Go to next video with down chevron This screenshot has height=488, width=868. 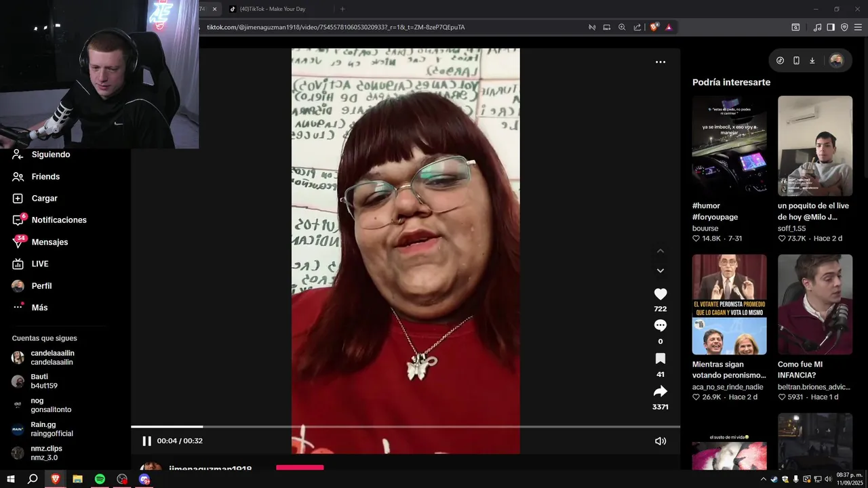660,270
